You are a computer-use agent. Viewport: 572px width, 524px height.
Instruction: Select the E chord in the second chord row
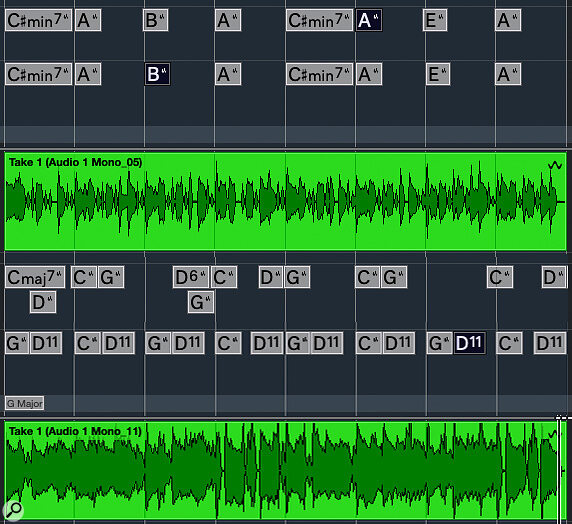pos(438,74)
